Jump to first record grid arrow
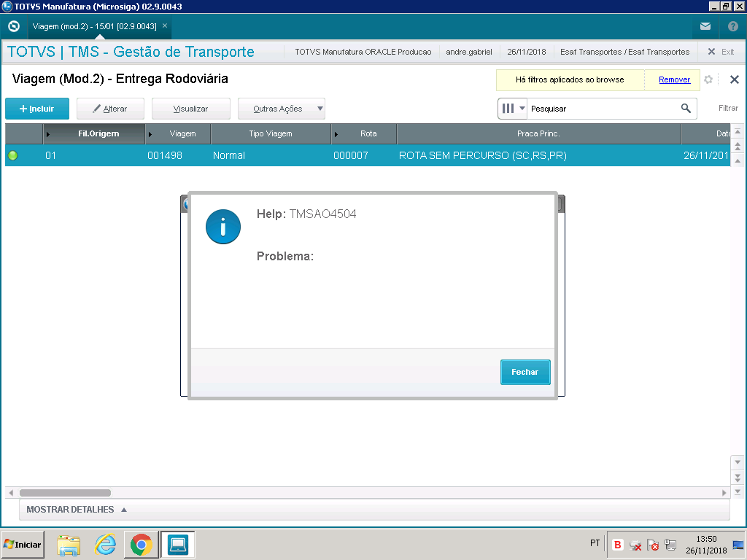The width and height of the screenshot is (747, 560). tap(738, 131)
